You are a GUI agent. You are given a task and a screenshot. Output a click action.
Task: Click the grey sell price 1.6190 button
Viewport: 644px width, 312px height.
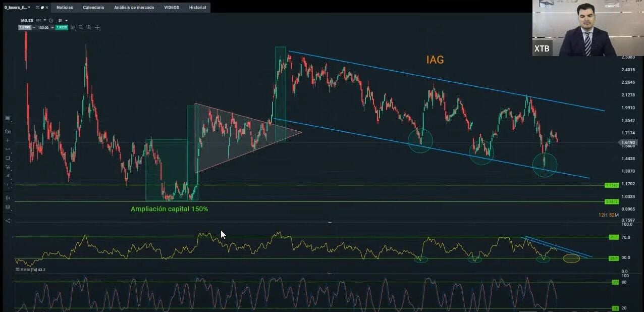[25, 27]
